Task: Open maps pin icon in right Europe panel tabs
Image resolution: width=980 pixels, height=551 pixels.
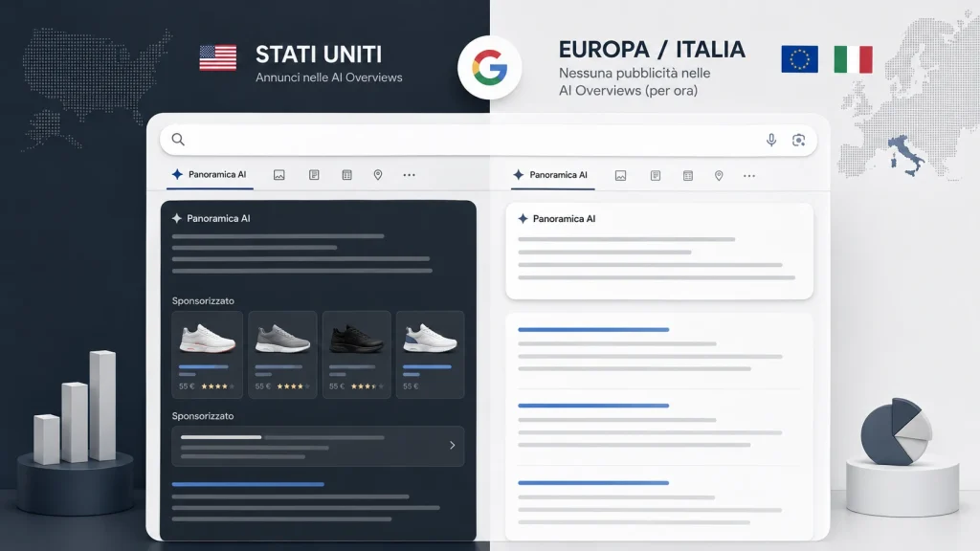Action: tap(719, 176)
